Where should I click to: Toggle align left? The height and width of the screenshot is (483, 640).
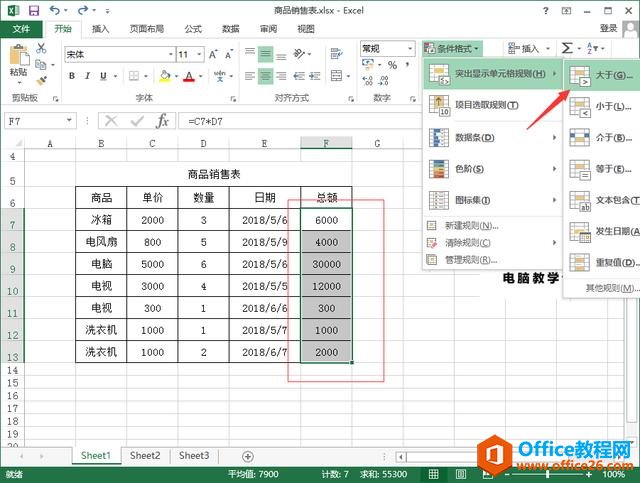[250, 76]
